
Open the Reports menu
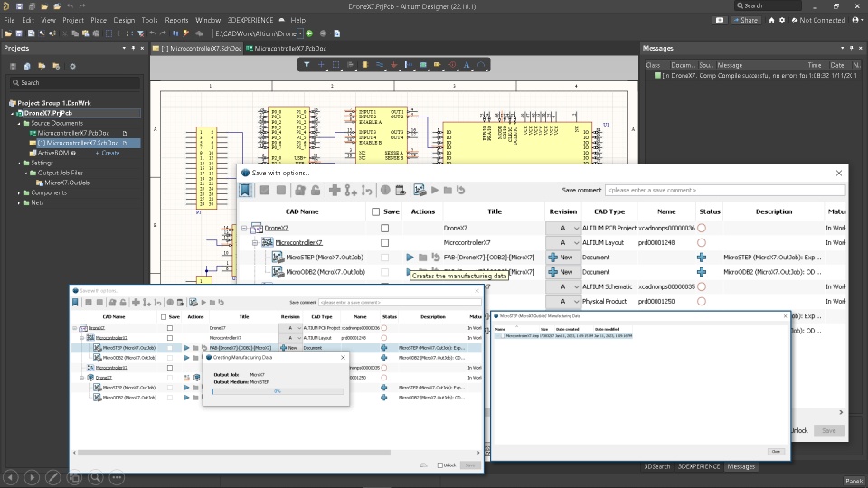pos(176,20)
